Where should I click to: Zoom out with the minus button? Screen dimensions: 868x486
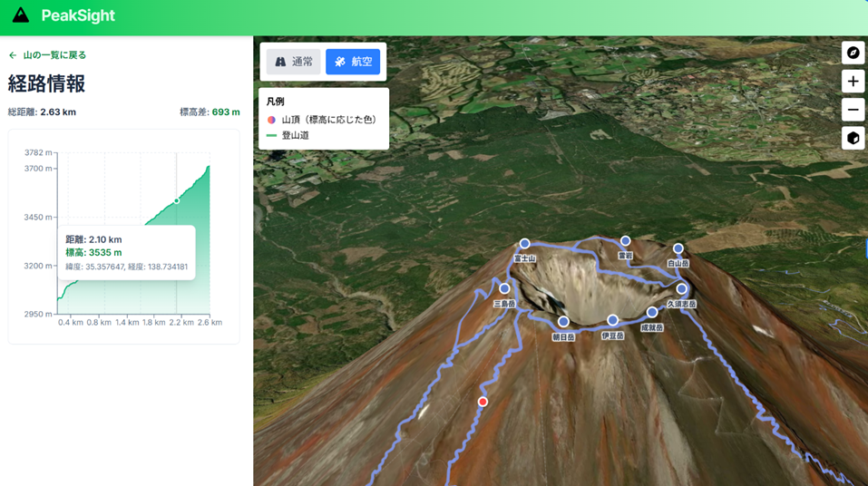(853, 110)
